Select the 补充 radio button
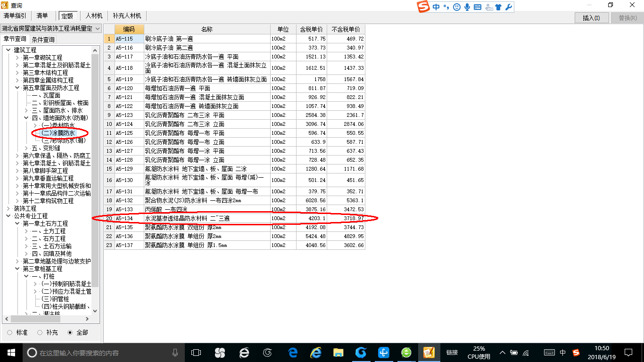 point(40,332)
